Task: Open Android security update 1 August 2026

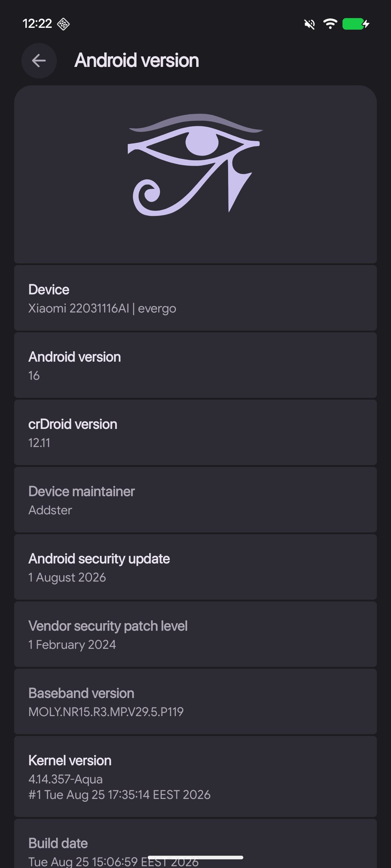Action: [195, 567]
